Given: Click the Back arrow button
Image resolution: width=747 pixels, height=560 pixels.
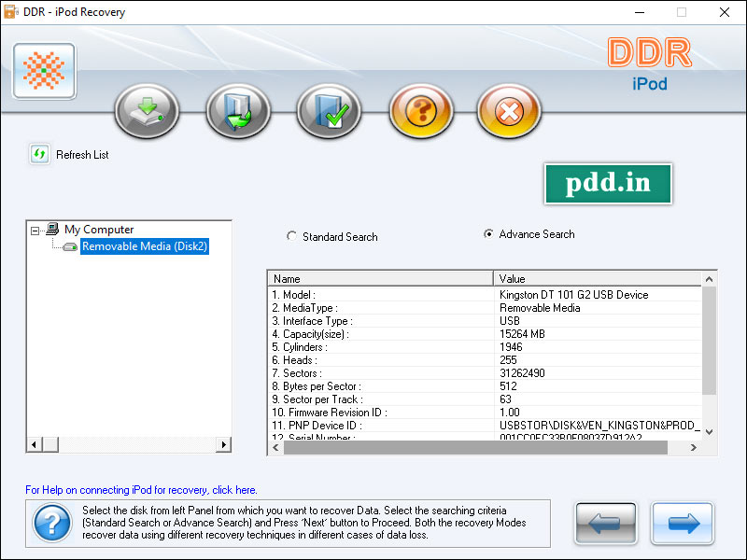Looking at the screenshot, I should [605, 524].
